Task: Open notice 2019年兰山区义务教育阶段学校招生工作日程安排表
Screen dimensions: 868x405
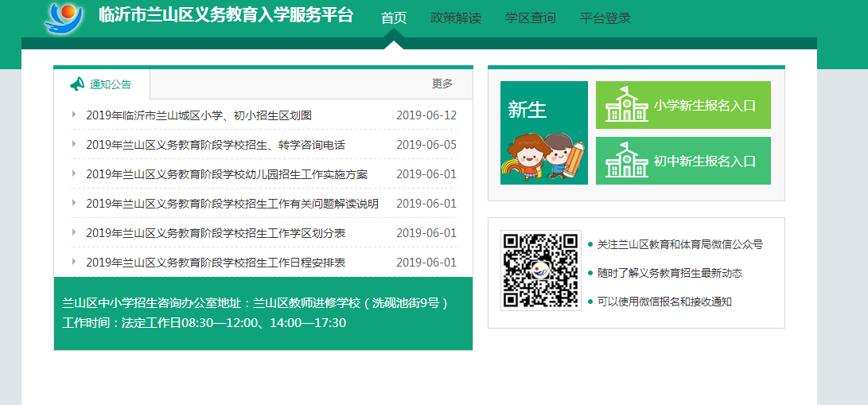Action: tap(216, 262)
